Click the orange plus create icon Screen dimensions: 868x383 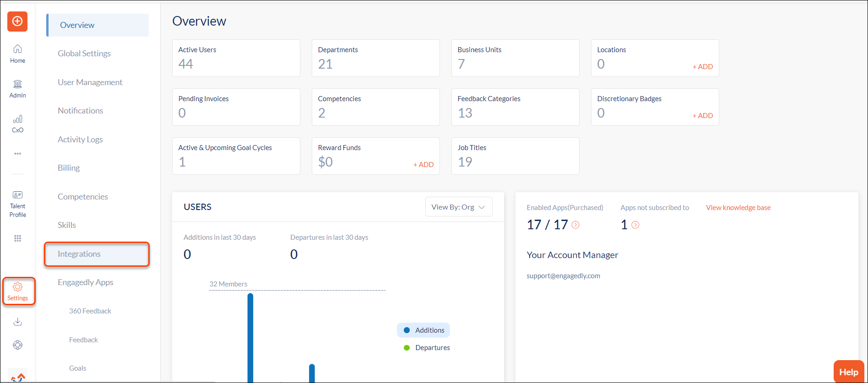[17, 22]
